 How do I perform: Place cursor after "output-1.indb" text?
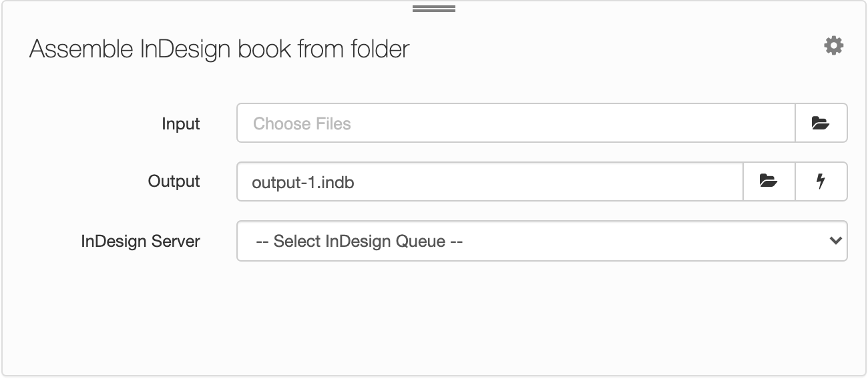pos(355,182)
